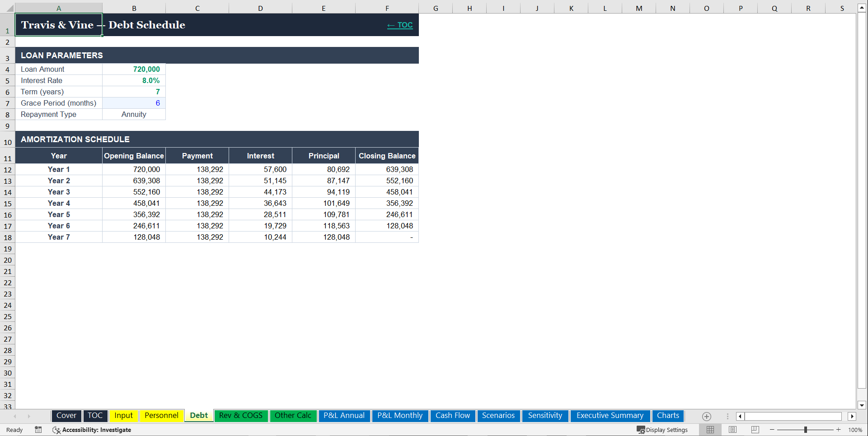868x436 pixels.
Task: Adjust the zoom slider handle
Action: (x=806, y=430)
